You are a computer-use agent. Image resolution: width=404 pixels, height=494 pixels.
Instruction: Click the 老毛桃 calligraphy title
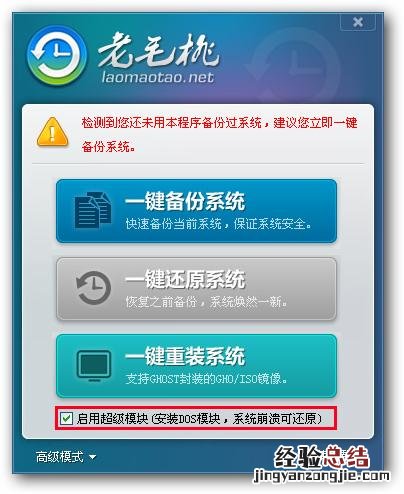[159, 50]
